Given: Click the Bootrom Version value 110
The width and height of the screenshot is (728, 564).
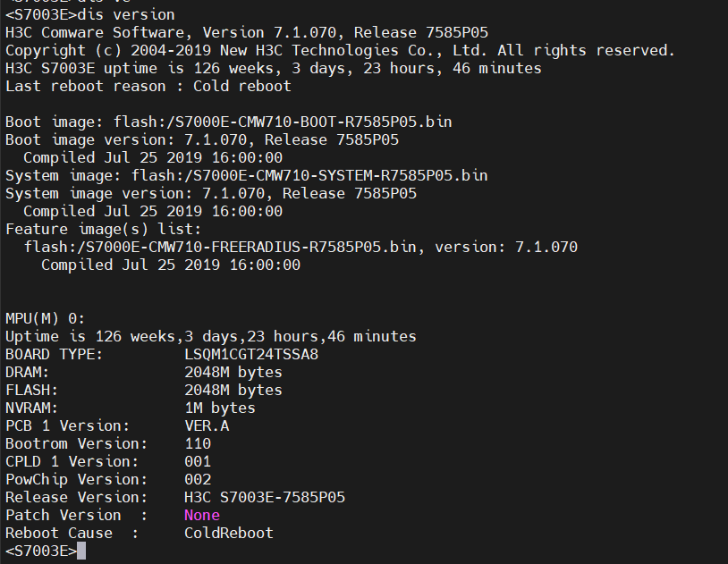Looking at the screenshot, I should 198,443.
